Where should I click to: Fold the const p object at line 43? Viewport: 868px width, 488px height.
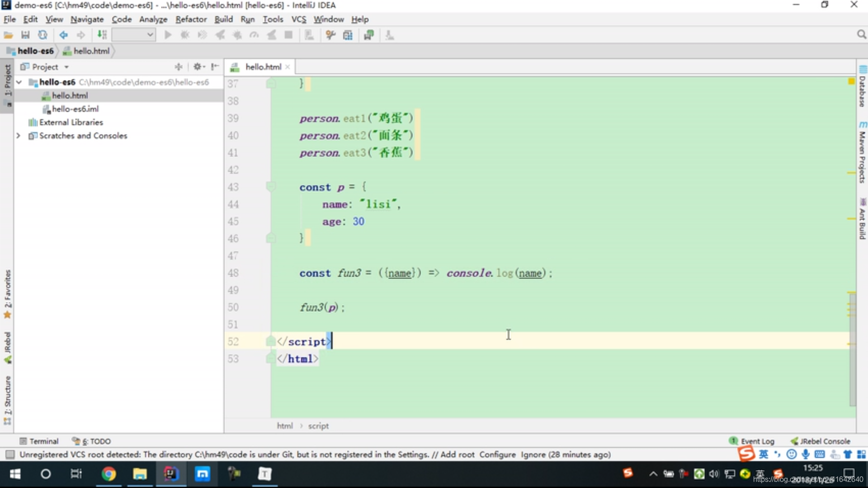pos(270,186)
